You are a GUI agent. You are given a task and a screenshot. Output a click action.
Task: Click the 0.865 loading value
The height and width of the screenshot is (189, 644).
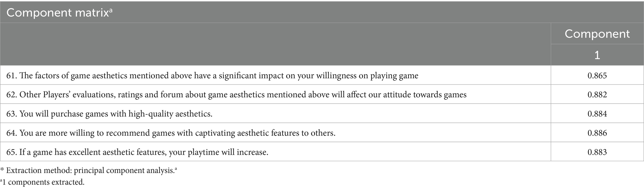[x=597, y=75]
